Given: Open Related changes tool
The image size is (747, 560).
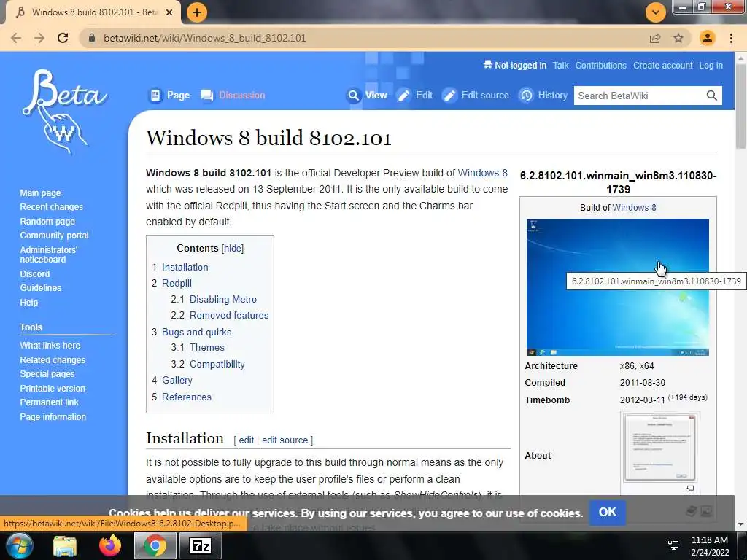Looking at the screenshot, I should [x=53, y=360].
